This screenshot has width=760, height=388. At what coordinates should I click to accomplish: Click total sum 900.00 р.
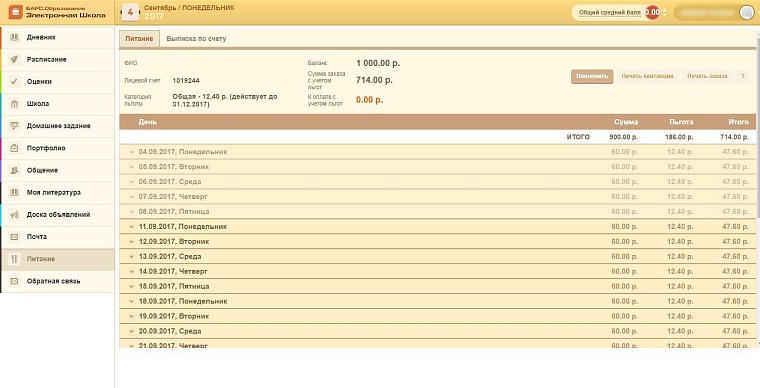coord(624,137)
